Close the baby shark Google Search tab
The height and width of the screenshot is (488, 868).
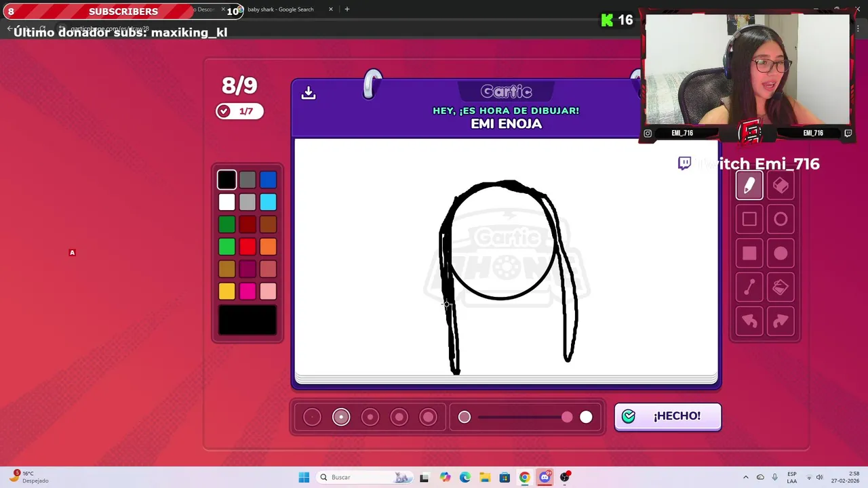point(331,9)
